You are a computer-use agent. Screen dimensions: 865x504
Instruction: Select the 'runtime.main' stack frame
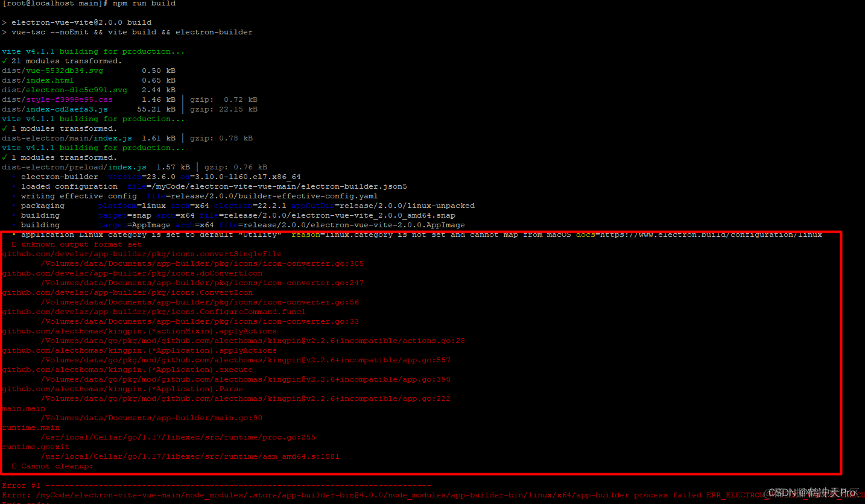click(x=31, y=427)
